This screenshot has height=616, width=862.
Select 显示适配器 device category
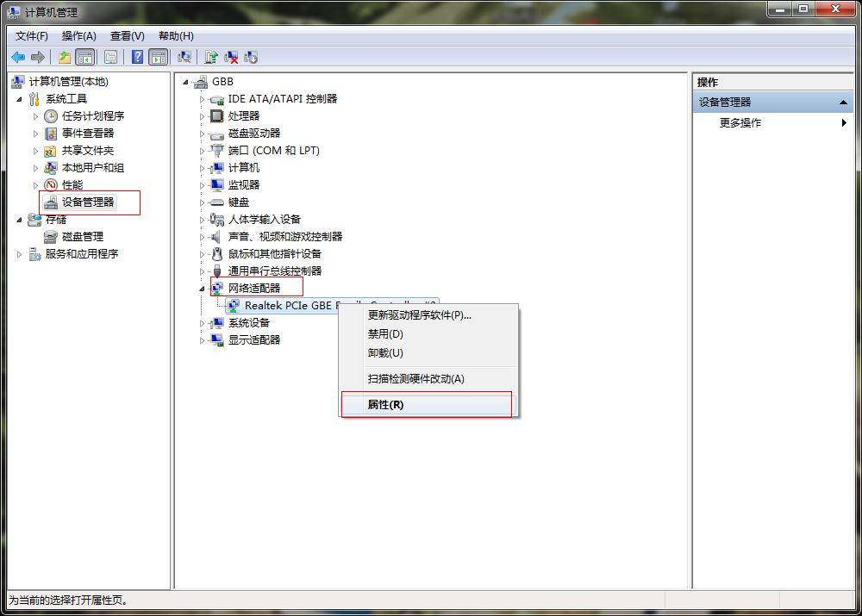(x=254, y=340)
